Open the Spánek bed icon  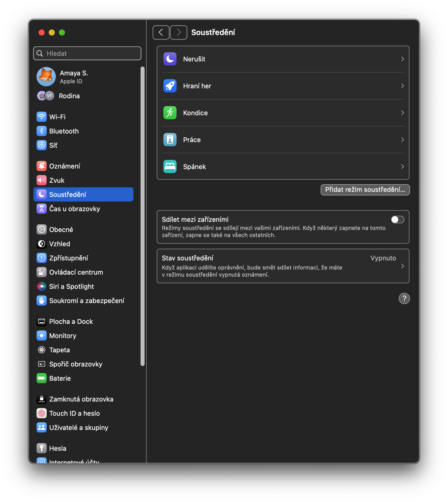[170, 167]
